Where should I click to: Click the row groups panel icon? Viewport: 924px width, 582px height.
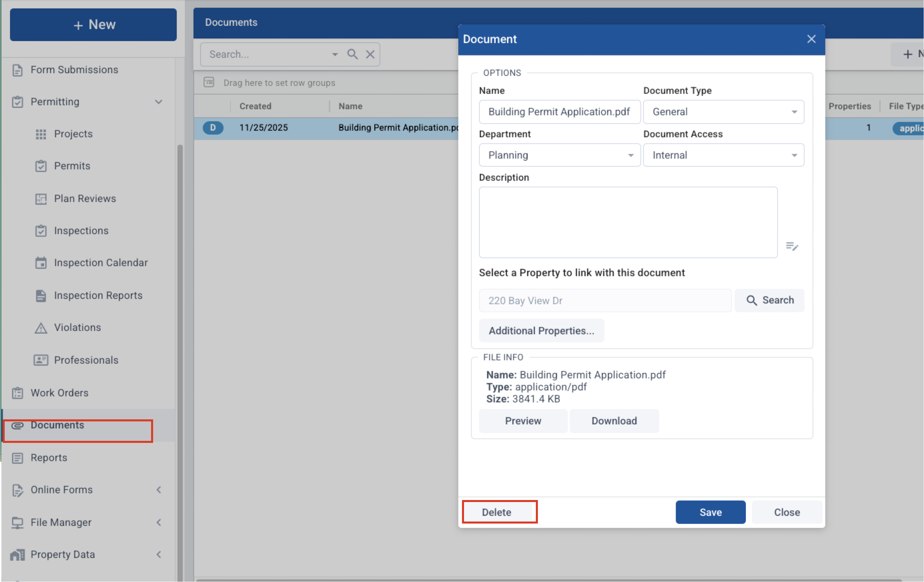coord(209,82)
